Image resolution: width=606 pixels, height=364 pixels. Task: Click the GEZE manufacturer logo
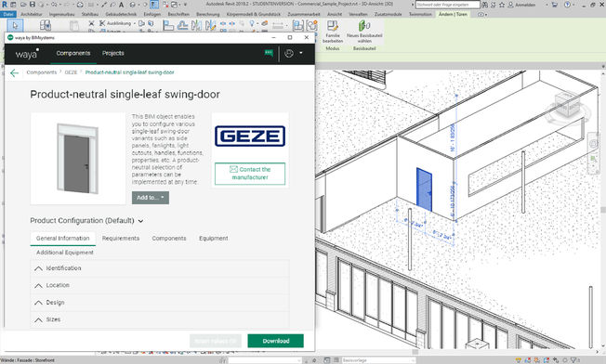coord(250,136)
